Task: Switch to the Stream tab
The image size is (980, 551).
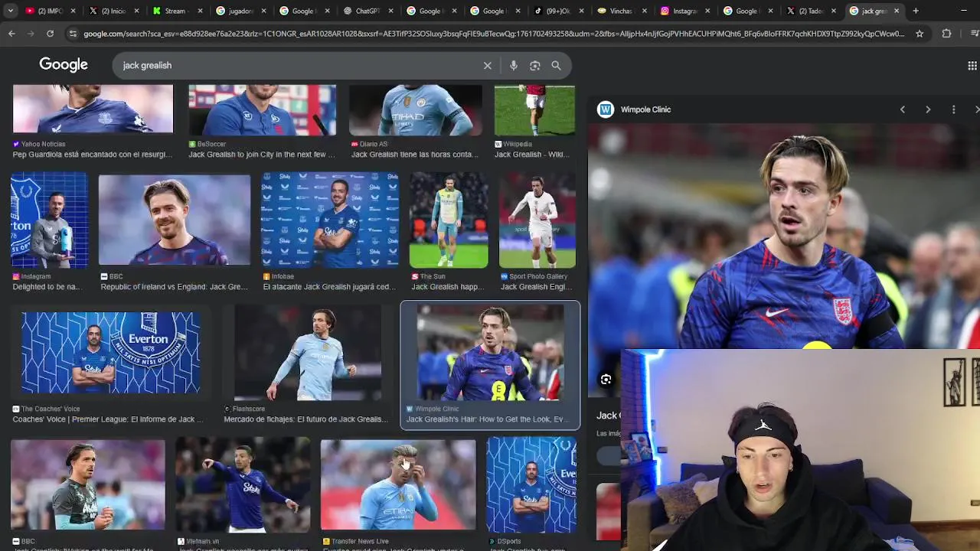Action: [x=178, y=11]
